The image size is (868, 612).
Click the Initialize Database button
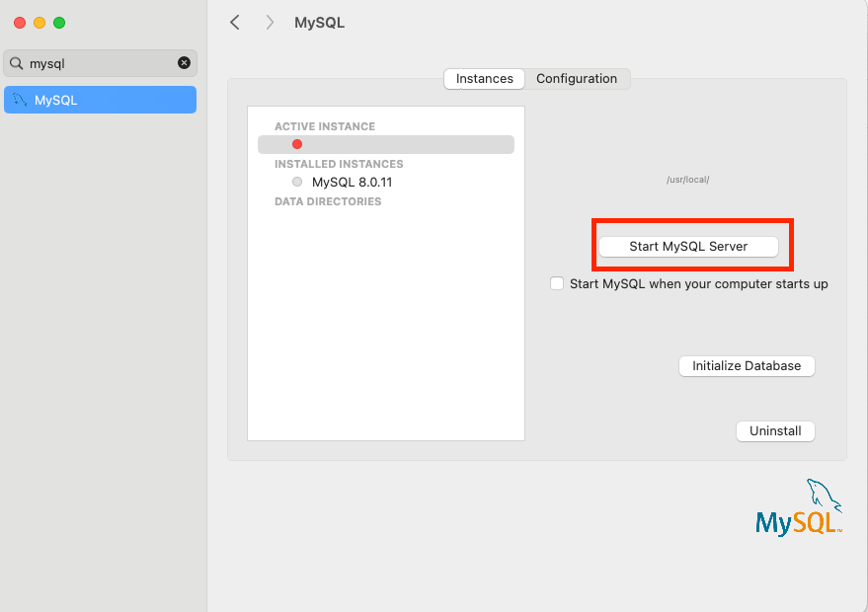[x=747, y=366]
